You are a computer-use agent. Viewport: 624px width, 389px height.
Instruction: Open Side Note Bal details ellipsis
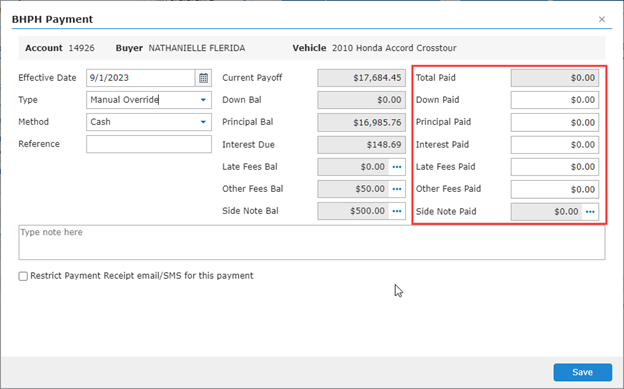click(x=397, y=211)
